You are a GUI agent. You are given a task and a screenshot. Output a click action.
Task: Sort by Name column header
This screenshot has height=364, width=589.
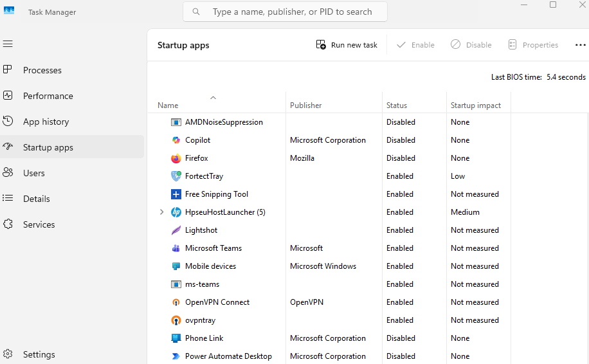click(168, 105)
